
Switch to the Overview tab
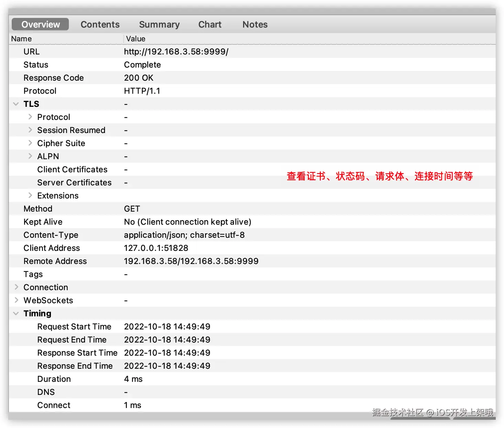coord(40,24)
